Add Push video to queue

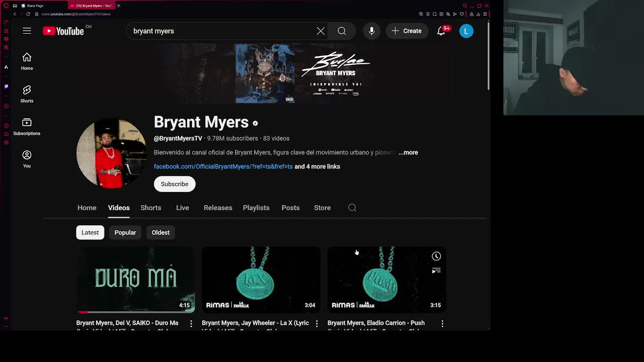tap(436, 270)
